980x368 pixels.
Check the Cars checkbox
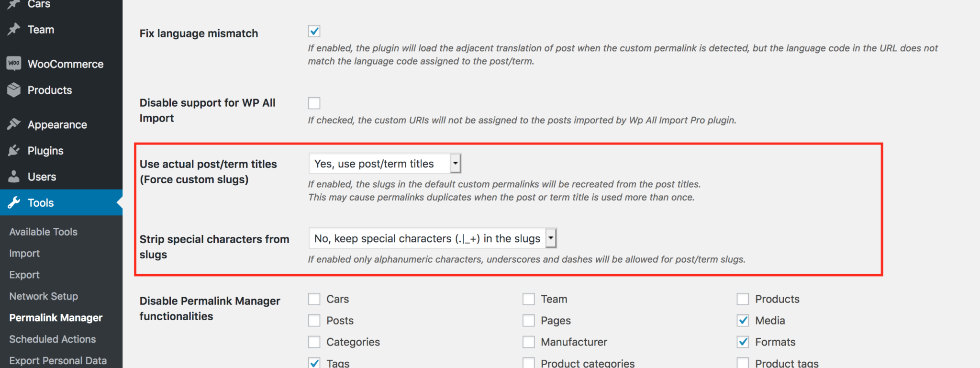click(x=314, y=299)
